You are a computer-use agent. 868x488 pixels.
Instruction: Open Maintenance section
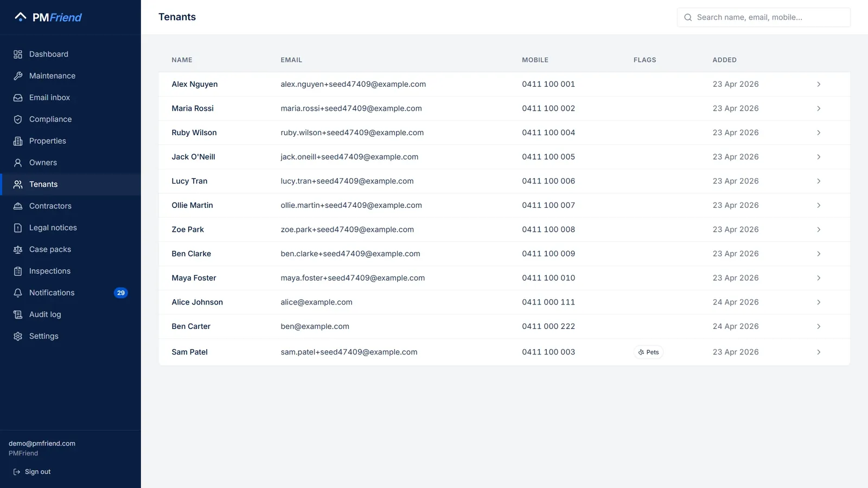[71, 76]
